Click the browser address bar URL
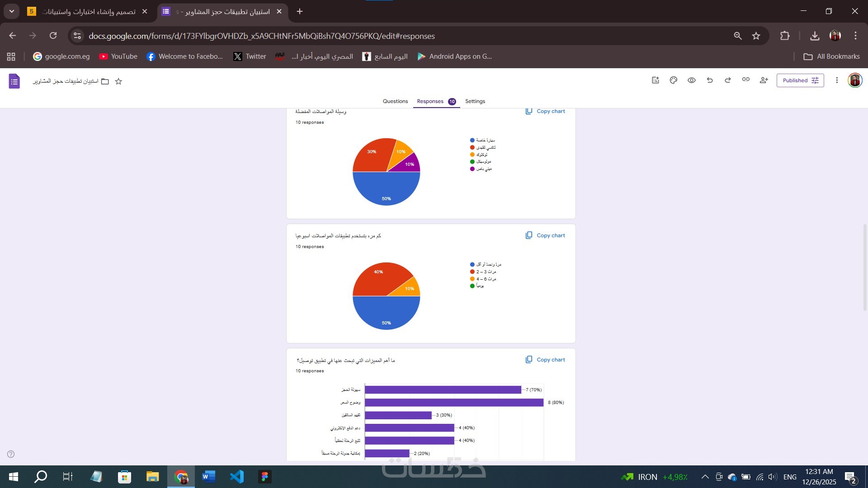Screen dimensions: 868x488 pyautogui.click(x=261, y=36)
